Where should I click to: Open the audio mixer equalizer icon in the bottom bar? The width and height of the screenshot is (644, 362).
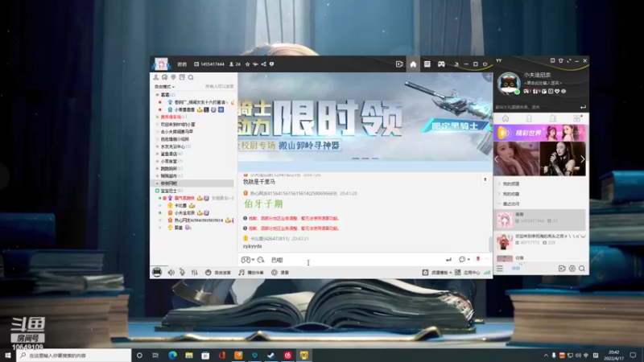pos(194,273)
